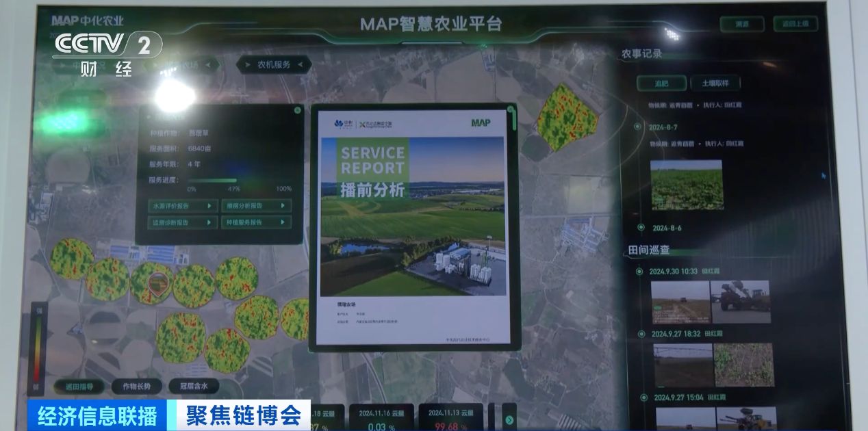Click the 溯源 button at top

(x=742, y=24)
